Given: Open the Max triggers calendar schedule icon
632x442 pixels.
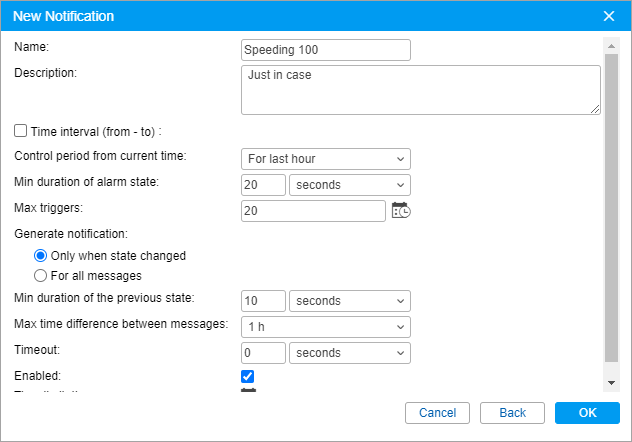Looking at the screenshot, I should [401, 210].
